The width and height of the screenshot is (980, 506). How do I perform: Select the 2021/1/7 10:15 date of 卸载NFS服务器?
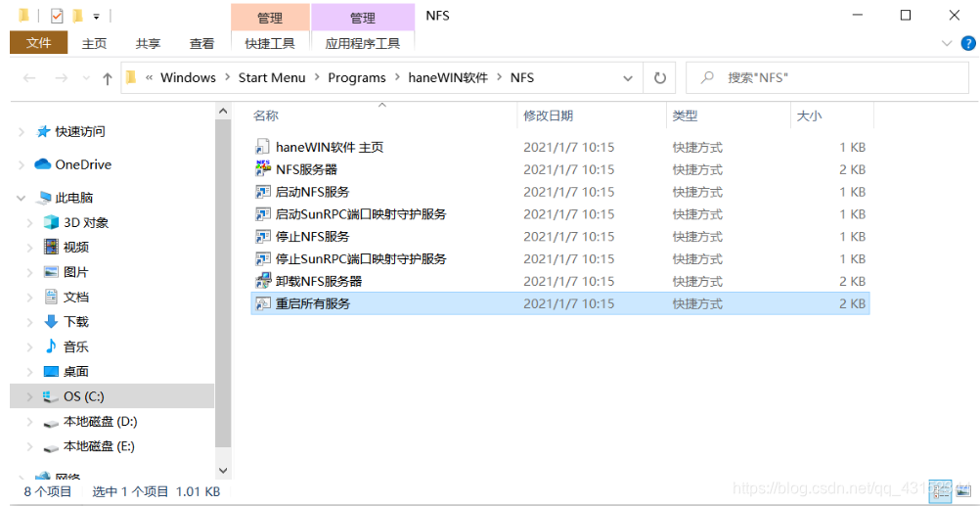click(569, 282)
